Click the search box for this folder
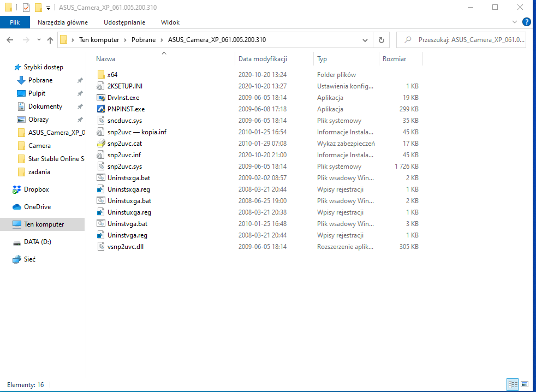Image resolution: width=536 pixels, height=392 pixels. (x=461, y=40)
